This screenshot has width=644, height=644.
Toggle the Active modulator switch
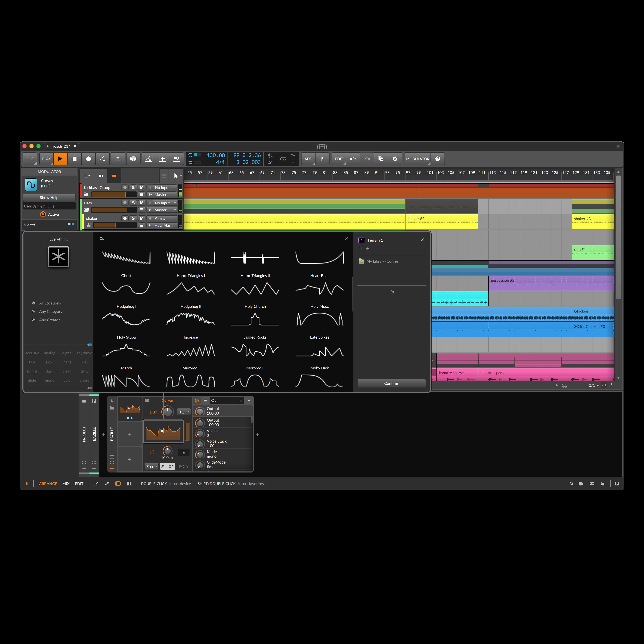pyautogui.click(x=49, y=214)
